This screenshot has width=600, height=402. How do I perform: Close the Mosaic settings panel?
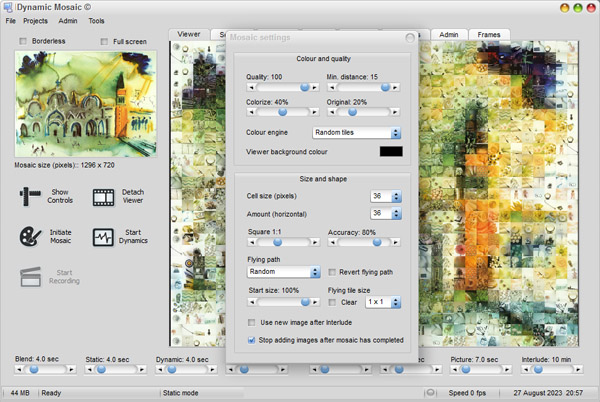[409, 38]
